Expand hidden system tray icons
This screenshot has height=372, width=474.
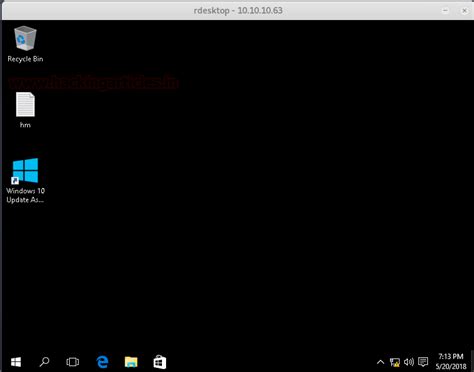click(380, 362)
